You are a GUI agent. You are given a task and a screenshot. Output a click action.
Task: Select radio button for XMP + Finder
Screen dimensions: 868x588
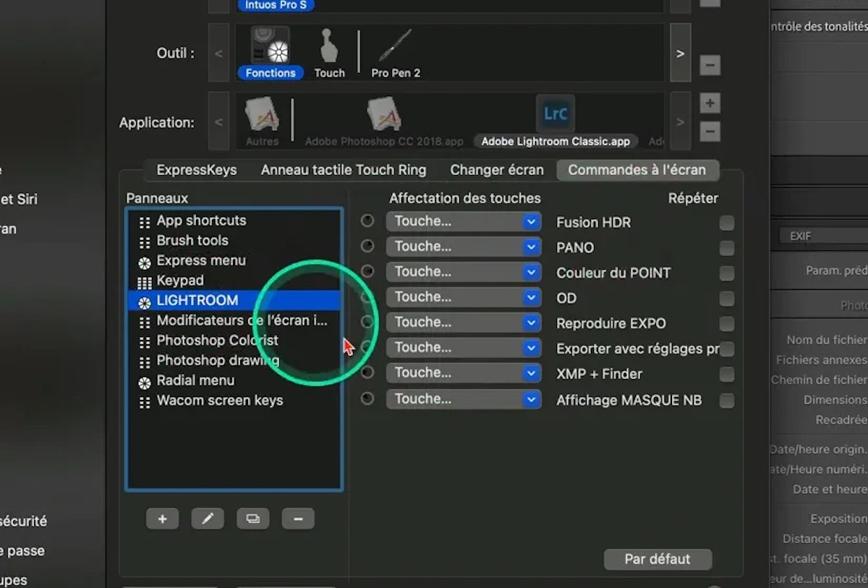point(367,372)
